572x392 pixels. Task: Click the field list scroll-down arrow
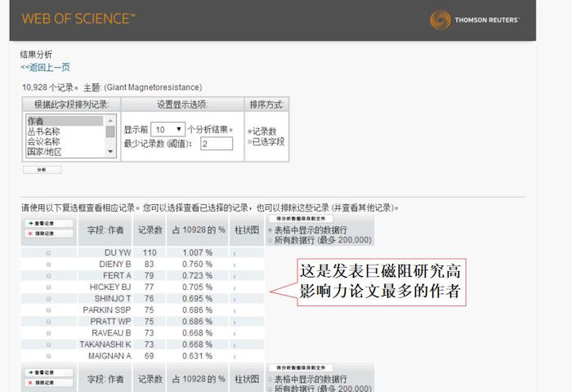click(x=110, y=151)
